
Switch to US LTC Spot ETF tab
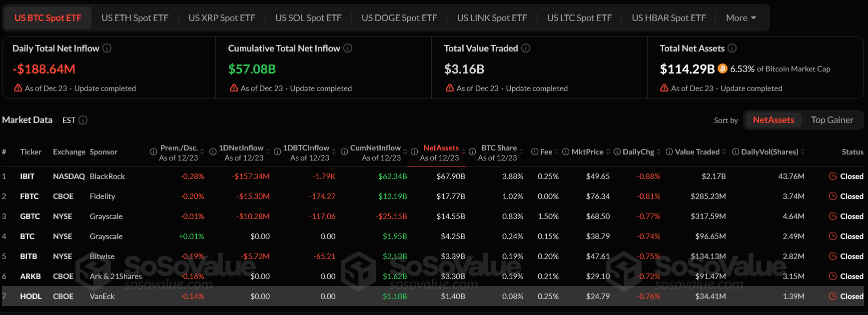pyautogui.click(x=580, y=18)
